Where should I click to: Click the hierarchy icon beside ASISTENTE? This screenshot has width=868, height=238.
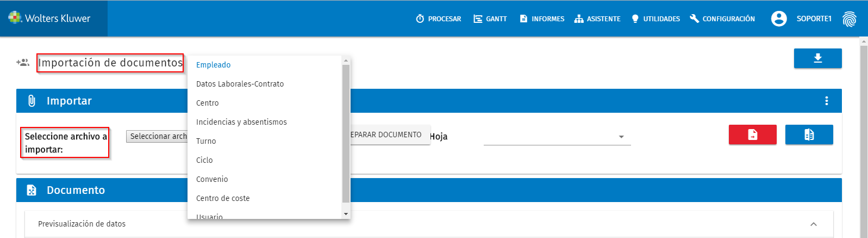[x=579, y=19]
